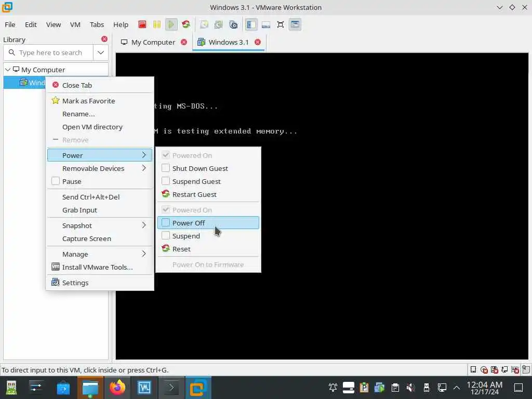Click the green power on toolbar icon
This screenshot has height=399, width=532.
[x=171, y=24]
